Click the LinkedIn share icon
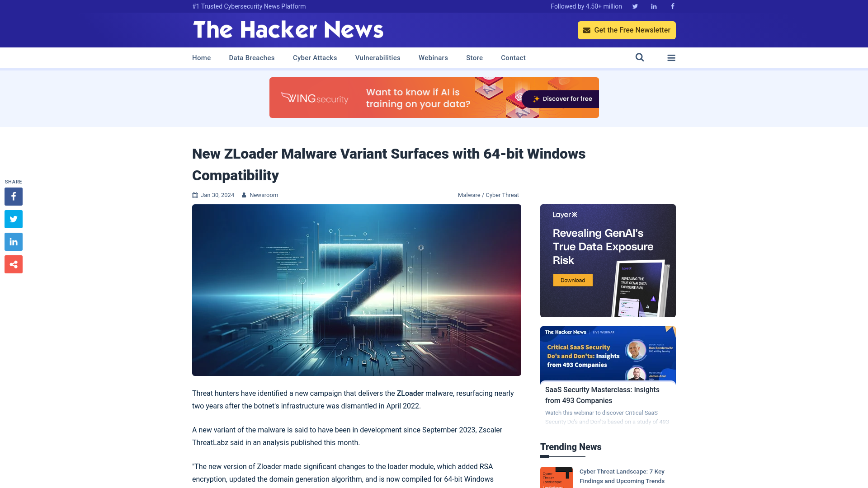Viewport: 868px width, 488px height. click(13, 241)
